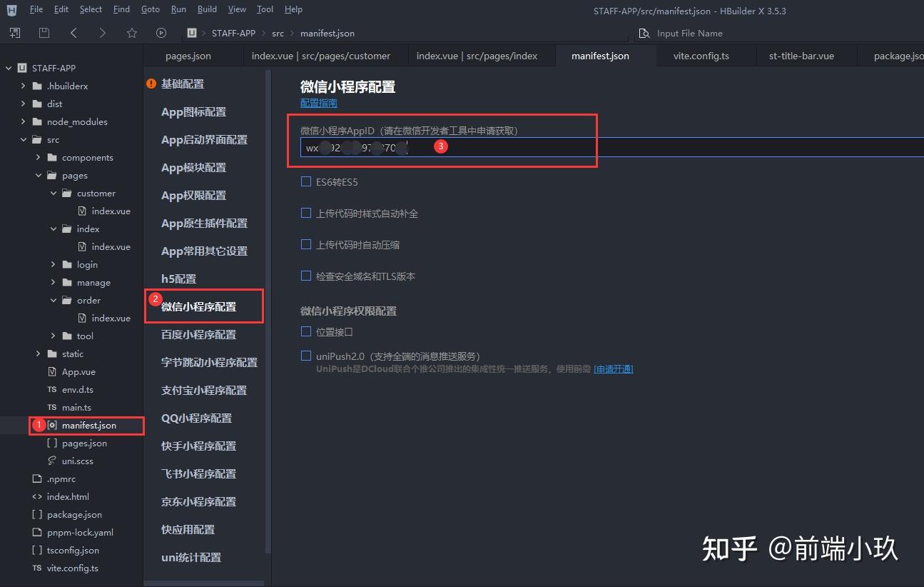Click the uni-app project icon in breadcrumb

(x=190, y=33)
